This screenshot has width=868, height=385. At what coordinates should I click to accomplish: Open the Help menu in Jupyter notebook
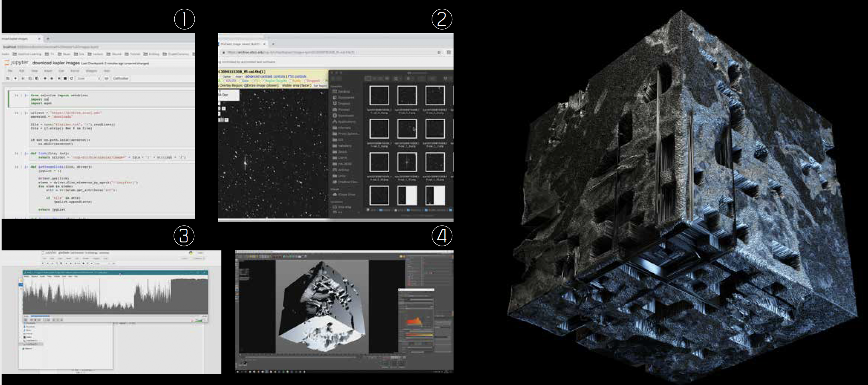tap(107, 71)
